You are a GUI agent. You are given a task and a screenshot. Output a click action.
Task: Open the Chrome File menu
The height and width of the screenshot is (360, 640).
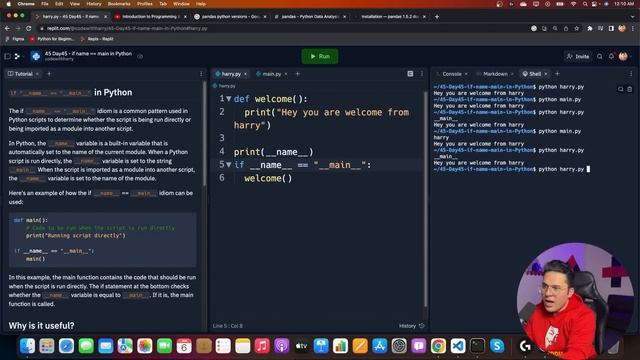point(45,4)
